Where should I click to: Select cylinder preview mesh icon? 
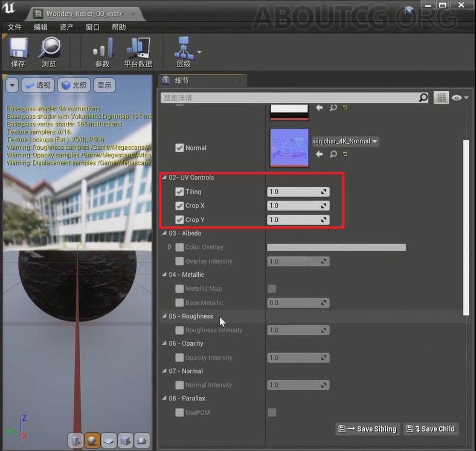click(76, 440)
